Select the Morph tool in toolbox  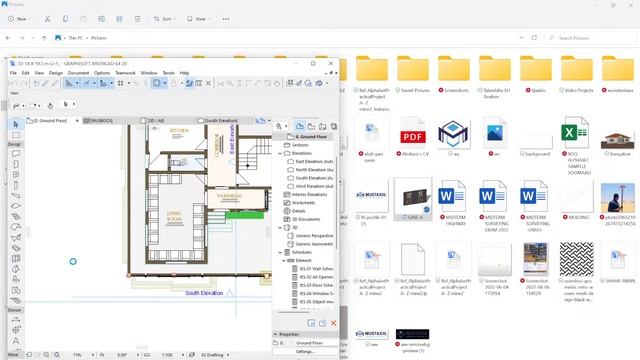point(16,269)
